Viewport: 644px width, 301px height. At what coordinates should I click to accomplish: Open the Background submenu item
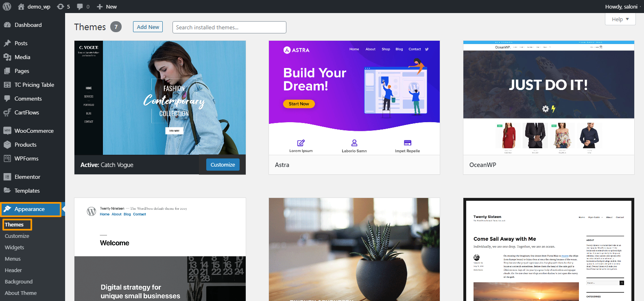click(x=19, y=281)
